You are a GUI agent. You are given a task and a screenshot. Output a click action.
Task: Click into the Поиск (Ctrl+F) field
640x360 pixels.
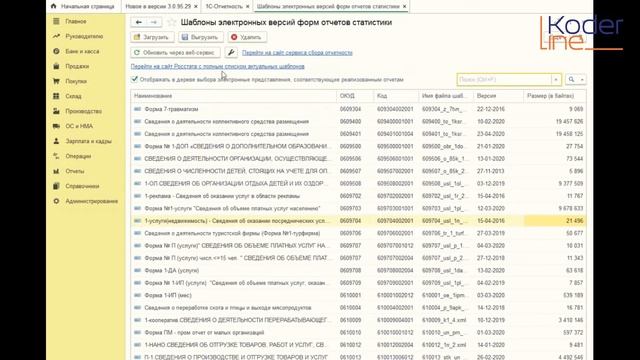[x=504, y=80]
